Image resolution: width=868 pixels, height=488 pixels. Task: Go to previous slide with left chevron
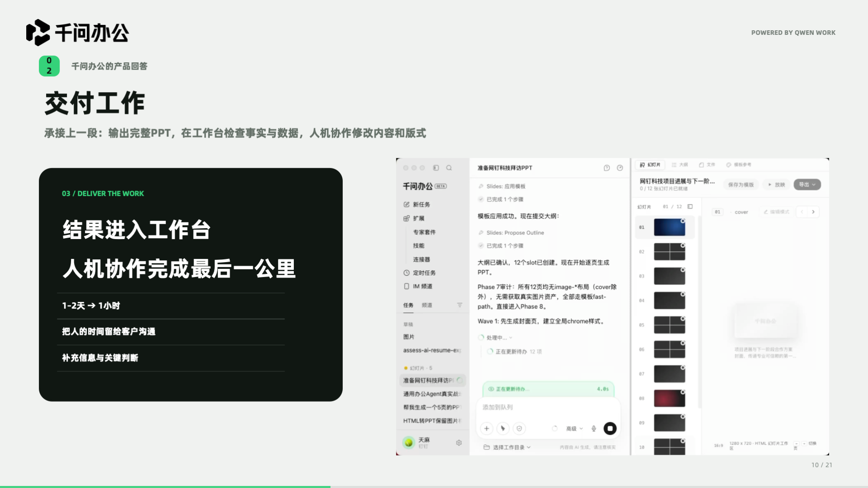click(x=802, y=212)
